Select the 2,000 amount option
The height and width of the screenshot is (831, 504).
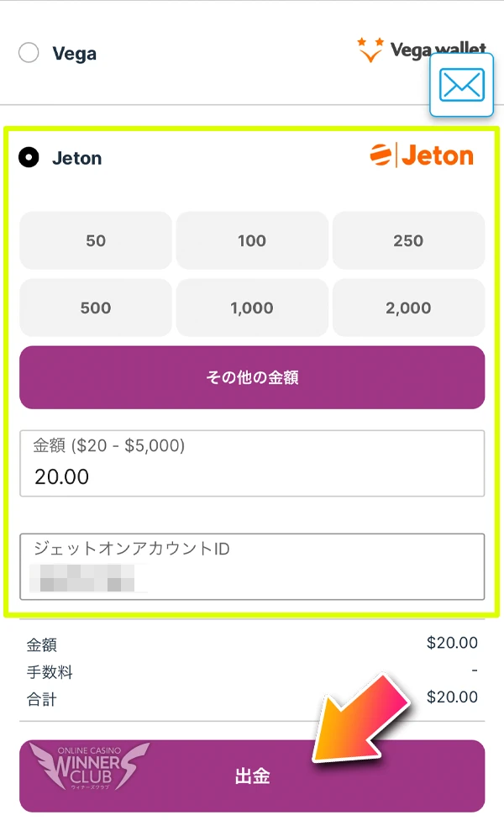coord(408,308)
